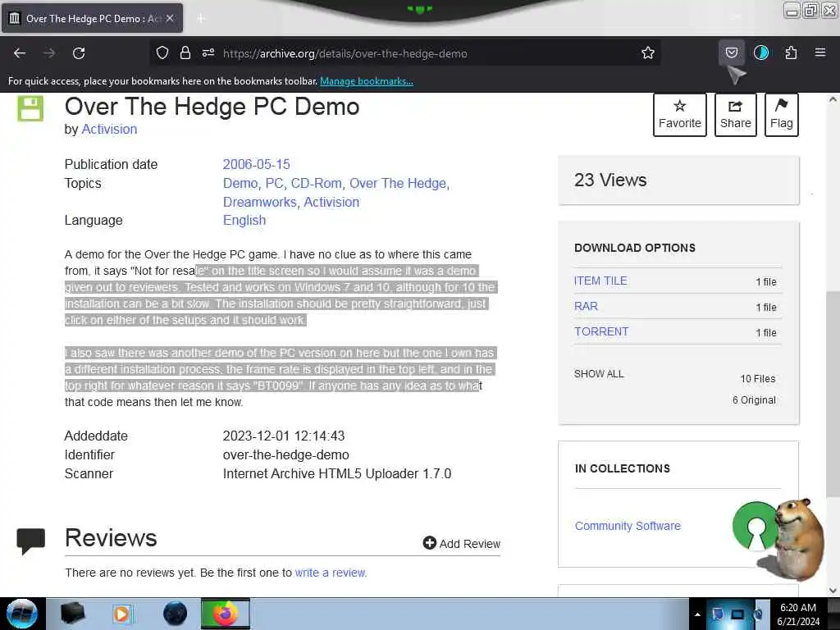Click the system tray network monitor icon

[x=737, y=614]
